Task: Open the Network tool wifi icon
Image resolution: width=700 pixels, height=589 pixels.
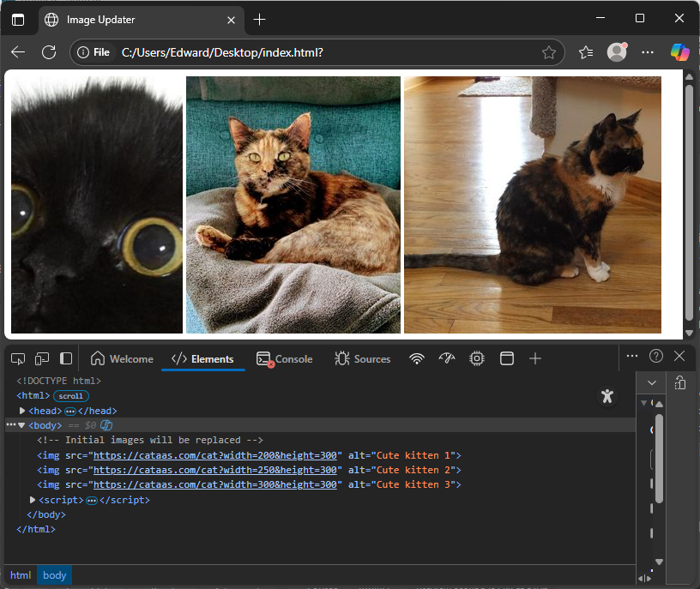Action: coord(417,358)
